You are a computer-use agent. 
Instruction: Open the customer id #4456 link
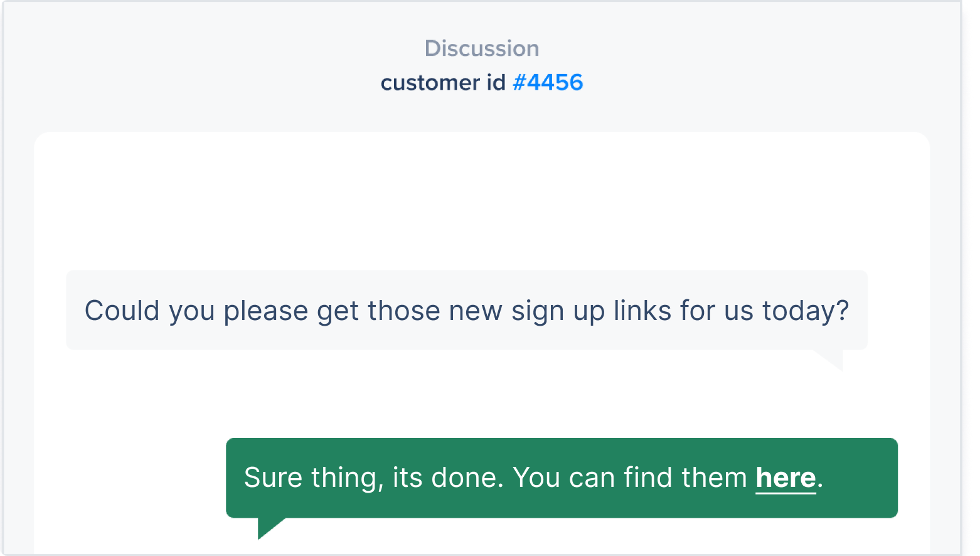tap(548, 82)
